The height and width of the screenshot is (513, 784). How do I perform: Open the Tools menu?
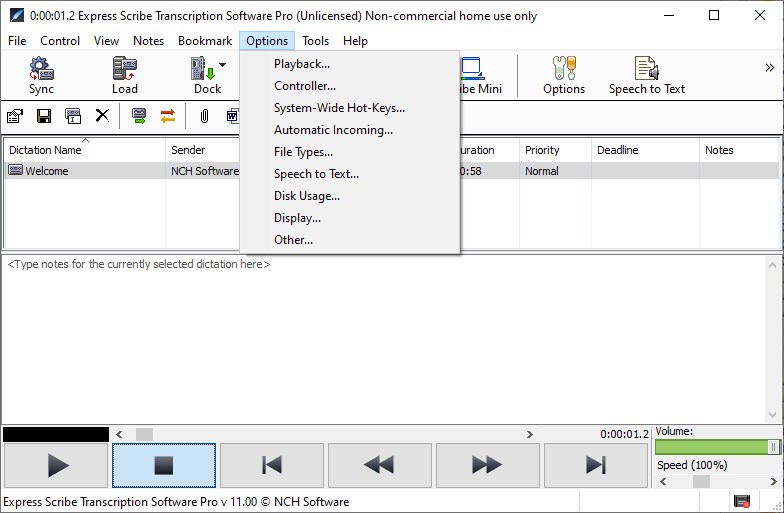(316, 40)
